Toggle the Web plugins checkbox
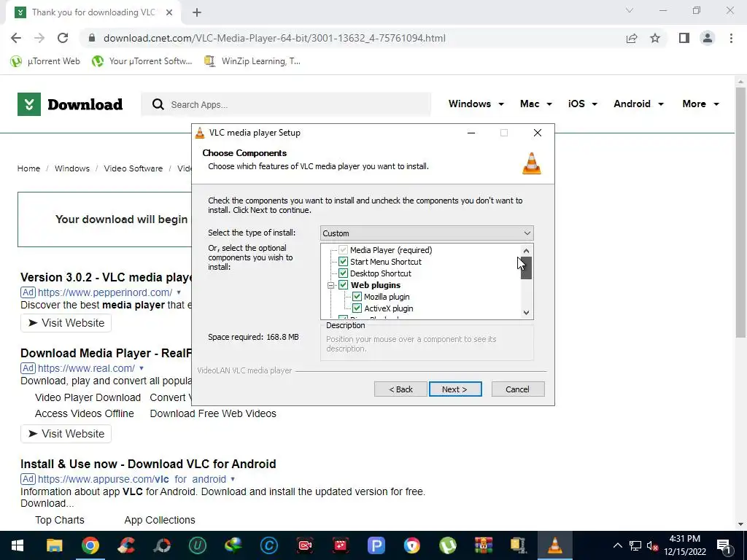Viewport: 747px width, 560px height. [343, 285]
